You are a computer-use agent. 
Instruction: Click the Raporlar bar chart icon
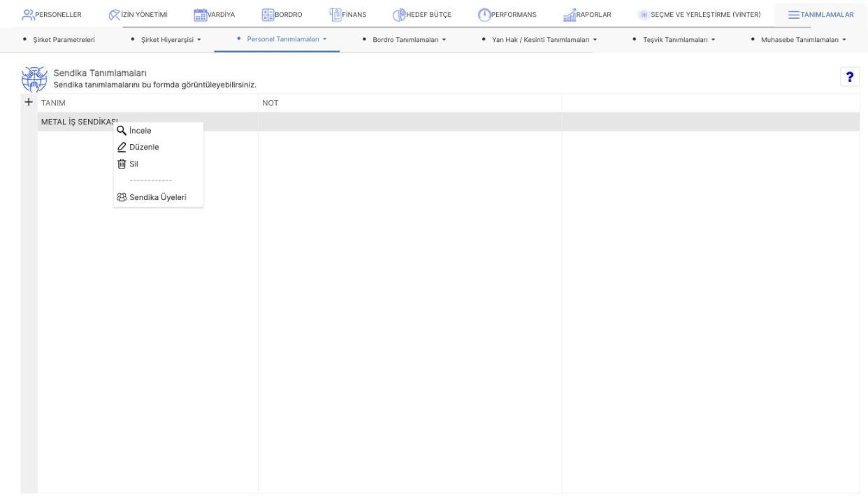(570, 15)
